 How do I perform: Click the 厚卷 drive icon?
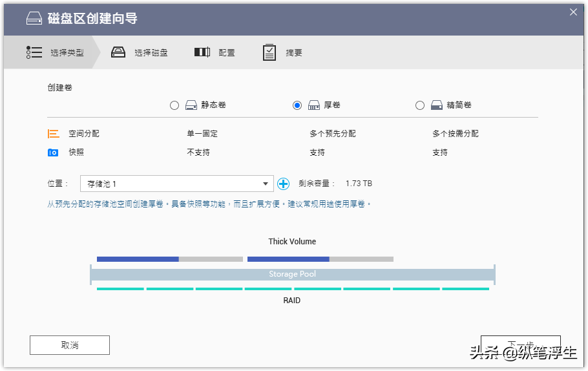(314, 105)
